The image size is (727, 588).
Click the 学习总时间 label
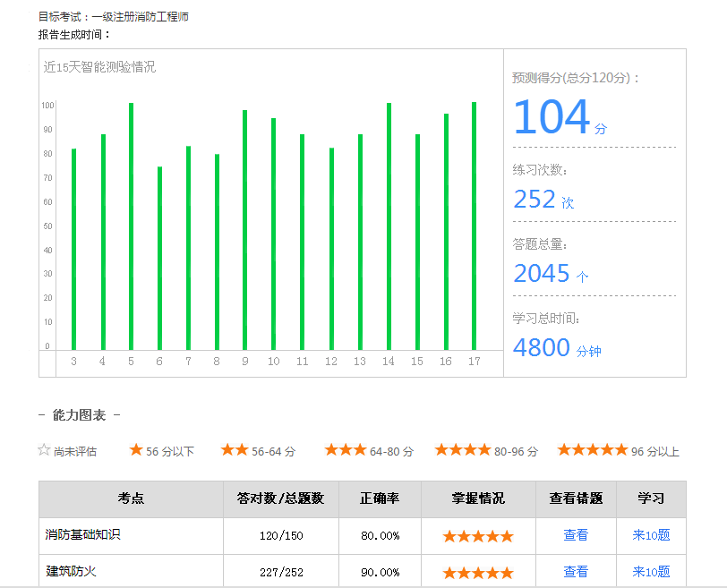point(546,319)
